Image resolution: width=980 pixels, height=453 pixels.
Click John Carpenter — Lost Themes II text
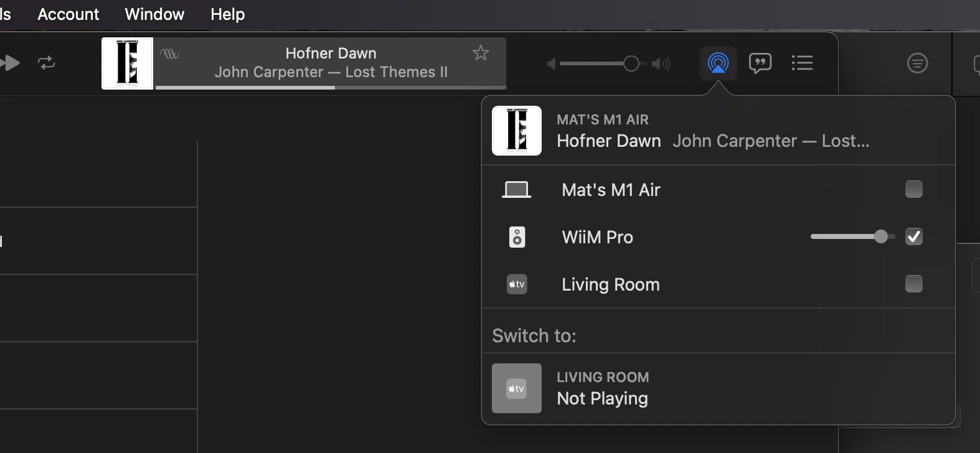[331, 72]
